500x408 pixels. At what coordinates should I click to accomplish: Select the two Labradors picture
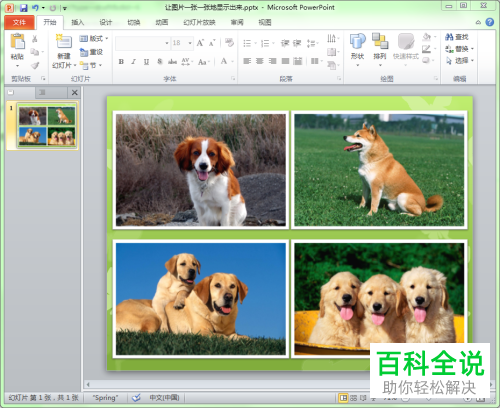[x=201, y=299]
